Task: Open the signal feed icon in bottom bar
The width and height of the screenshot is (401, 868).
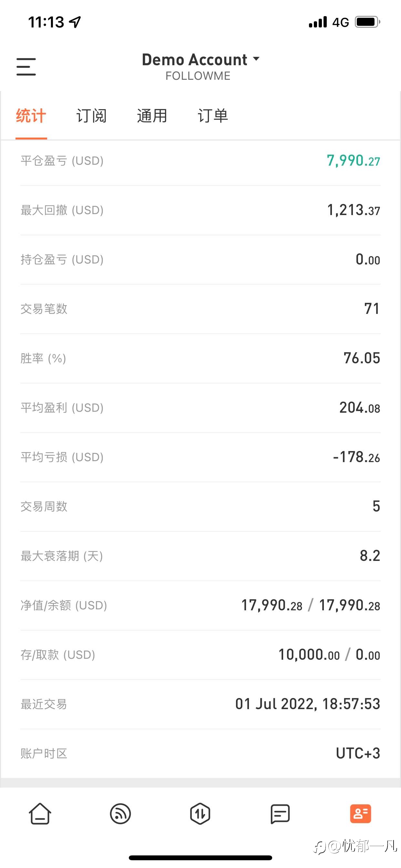Action: click(120, 814)
